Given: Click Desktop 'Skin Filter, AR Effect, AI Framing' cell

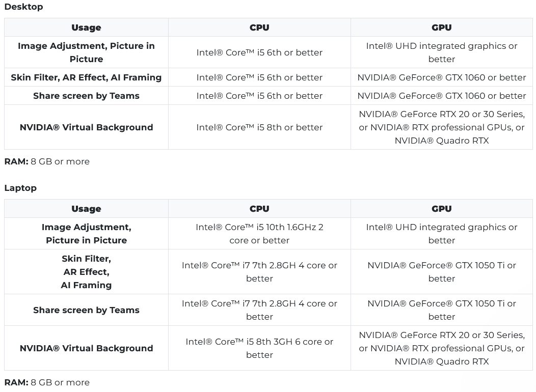Looking at the screenshot, I should [86, 77].
